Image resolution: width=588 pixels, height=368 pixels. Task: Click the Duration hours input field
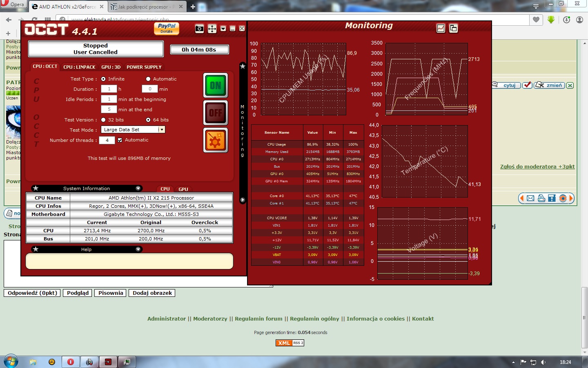click(109, 89)
